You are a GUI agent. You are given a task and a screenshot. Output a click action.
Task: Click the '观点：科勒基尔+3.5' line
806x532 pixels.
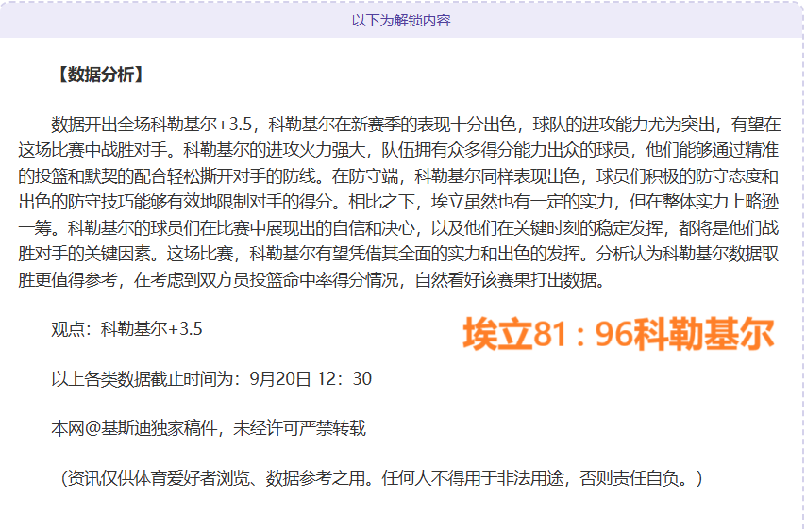pos(126,328)
